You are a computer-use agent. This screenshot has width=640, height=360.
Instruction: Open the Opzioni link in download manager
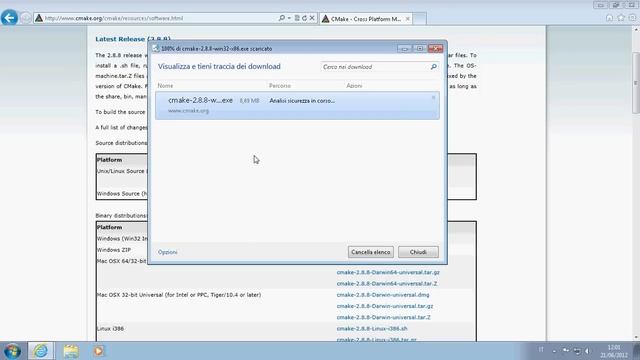(168, 252)
